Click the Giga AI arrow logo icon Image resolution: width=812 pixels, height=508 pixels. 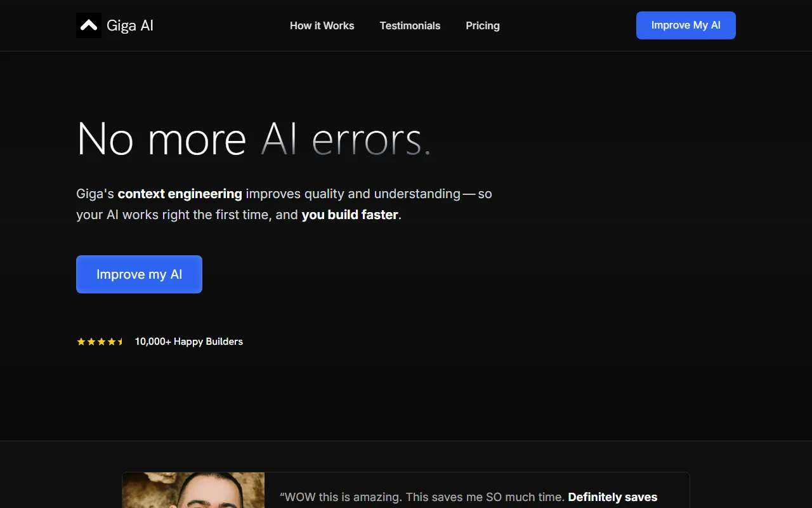coord(89,25)
